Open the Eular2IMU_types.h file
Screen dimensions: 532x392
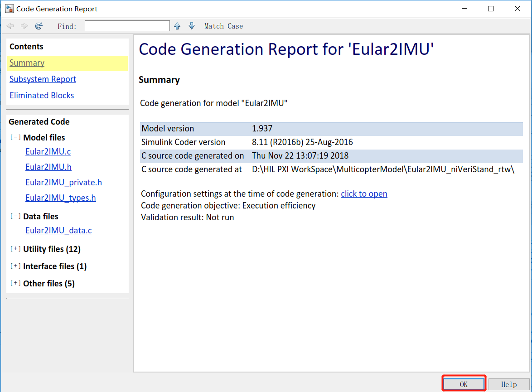coord(60,198)
